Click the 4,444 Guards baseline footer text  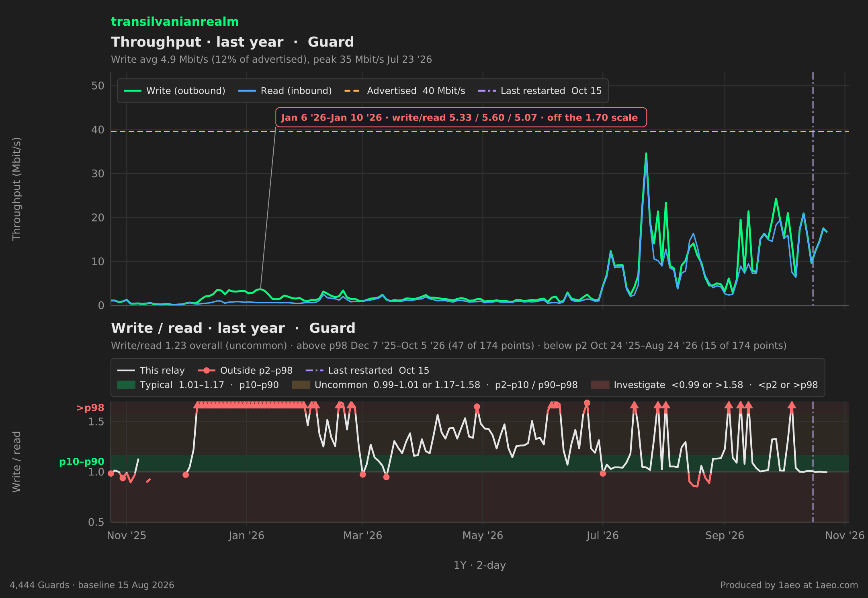pyautogui.click(x=92, y=585)
